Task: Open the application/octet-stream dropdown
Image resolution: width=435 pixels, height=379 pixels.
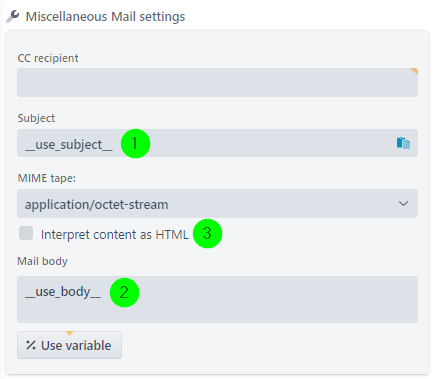Action: (x=217, y=203)
